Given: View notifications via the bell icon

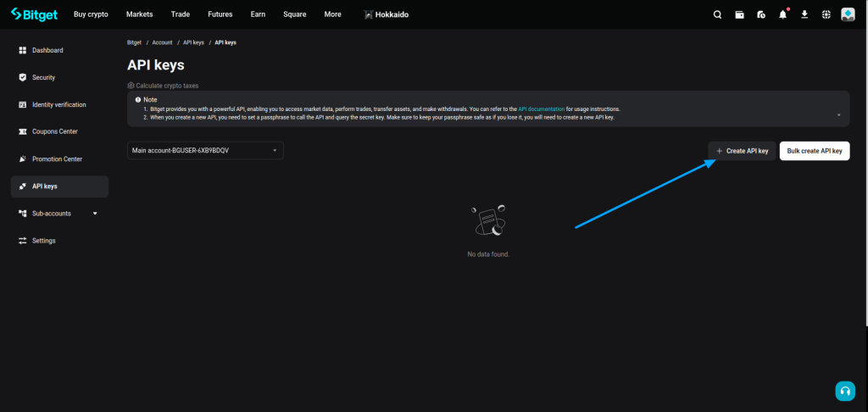Looking at the screenshot, I should coord(782,14).
